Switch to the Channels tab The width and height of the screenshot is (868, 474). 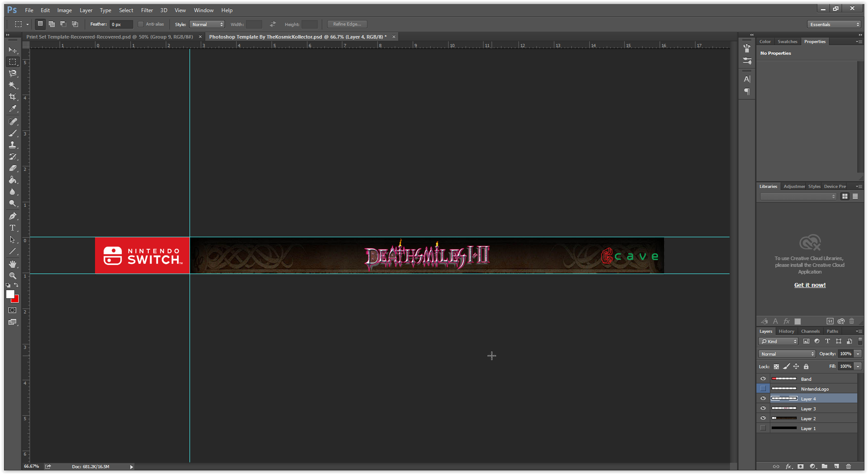pos(810,331)
